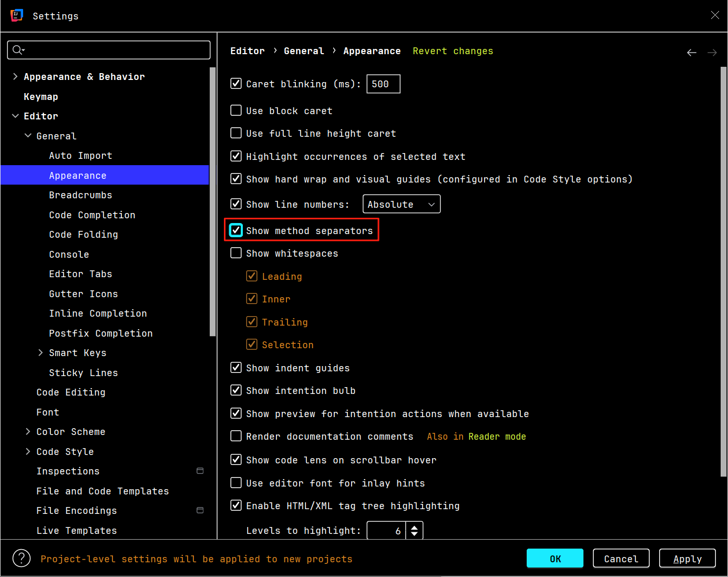Viewport: 728px width, 577px height.
Task: Click the forward navigation arrow icon
Action: pyautogui.click(x=712, y=53)
